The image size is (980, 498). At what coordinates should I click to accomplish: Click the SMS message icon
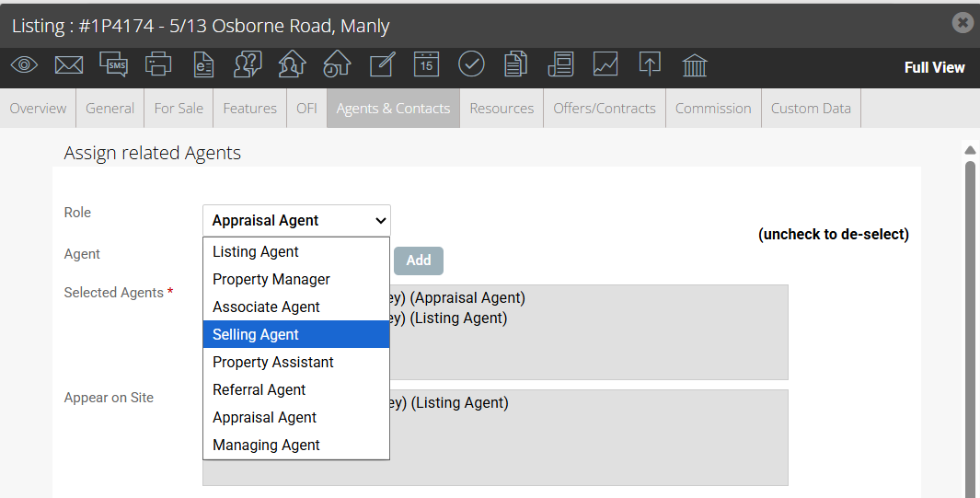(114, 64)
